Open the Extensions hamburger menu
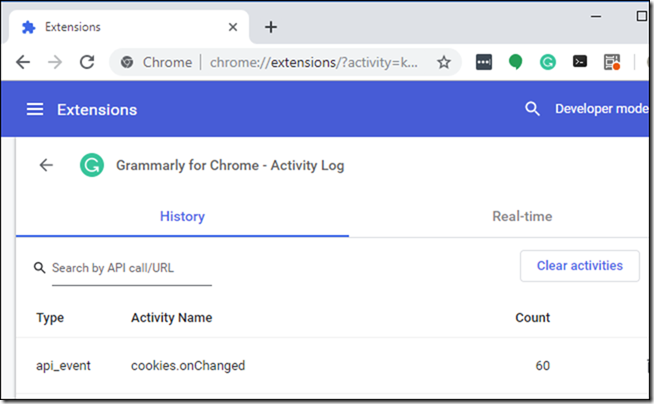 pos(35,109)
